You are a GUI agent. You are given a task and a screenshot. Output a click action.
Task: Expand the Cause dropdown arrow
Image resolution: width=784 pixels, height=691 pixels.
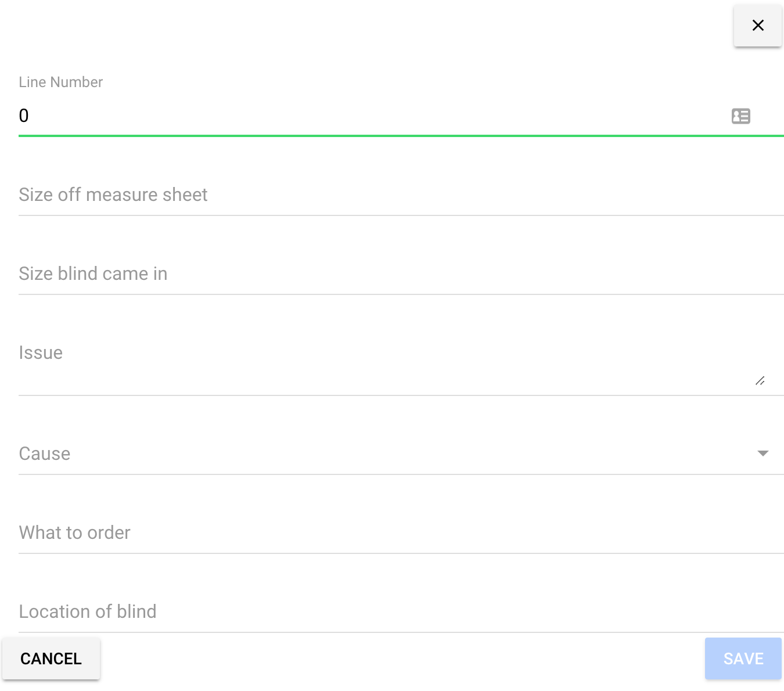763,454
